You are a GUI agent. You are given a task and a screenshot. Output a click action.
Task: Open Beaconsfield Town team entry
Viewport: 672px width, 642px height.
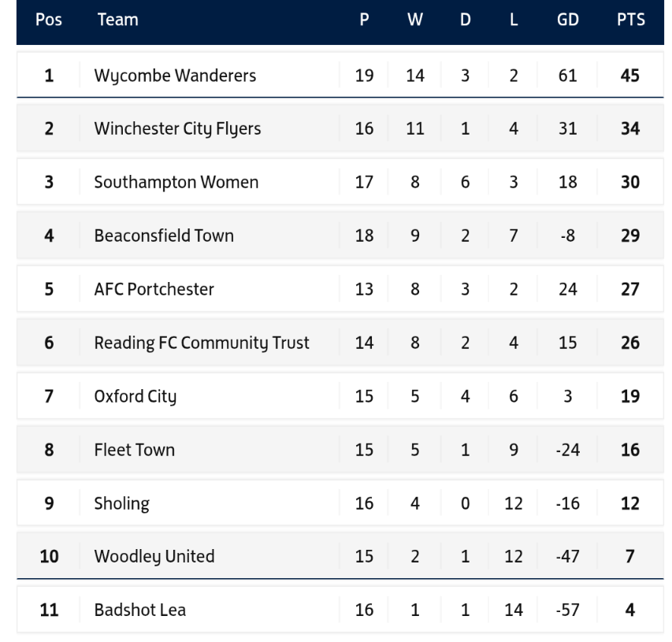point(164,236)
